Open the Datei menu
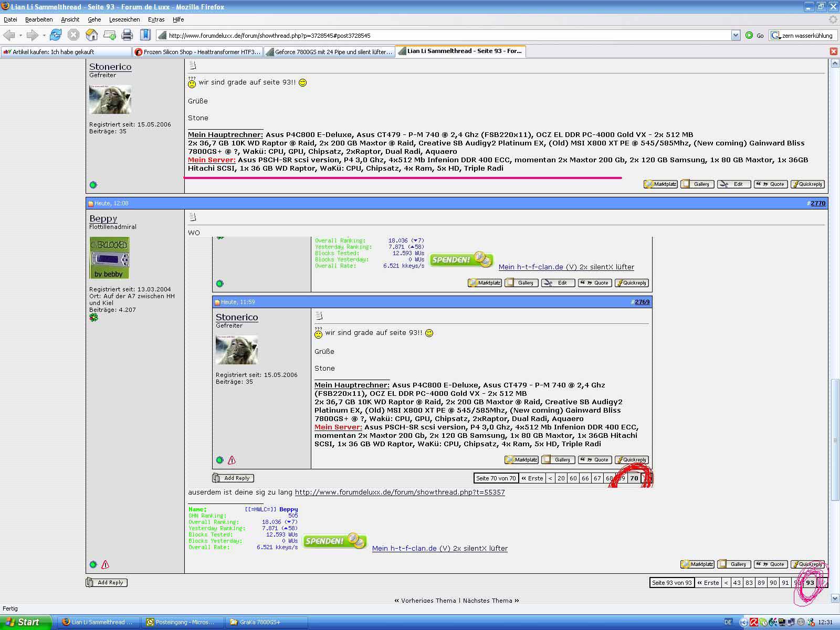 [x=10, y=19]
